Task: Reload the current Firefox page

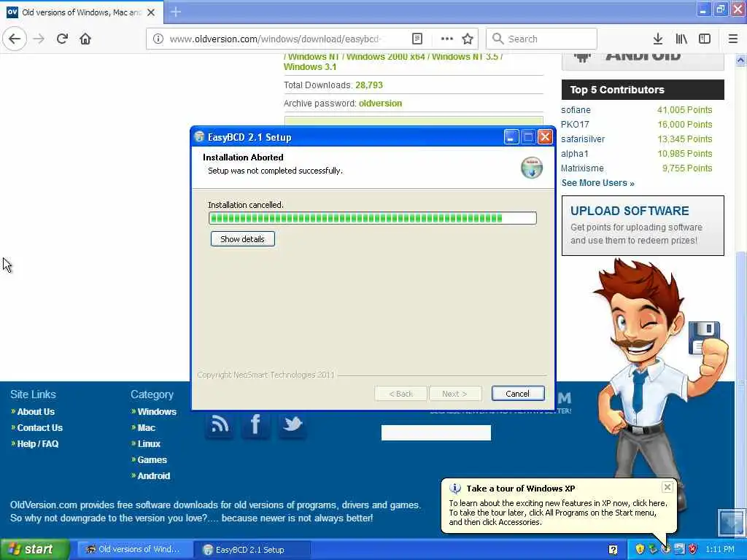Action: 62,39
